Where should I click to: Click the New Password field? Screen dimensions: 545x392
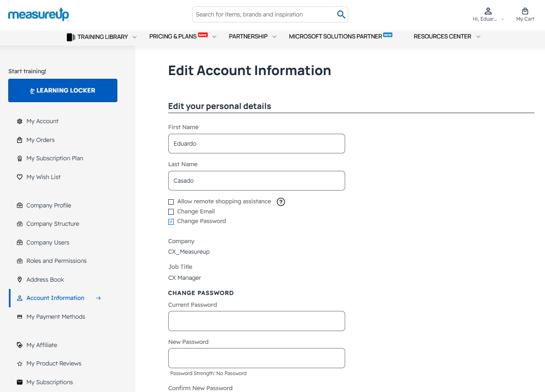257,358
